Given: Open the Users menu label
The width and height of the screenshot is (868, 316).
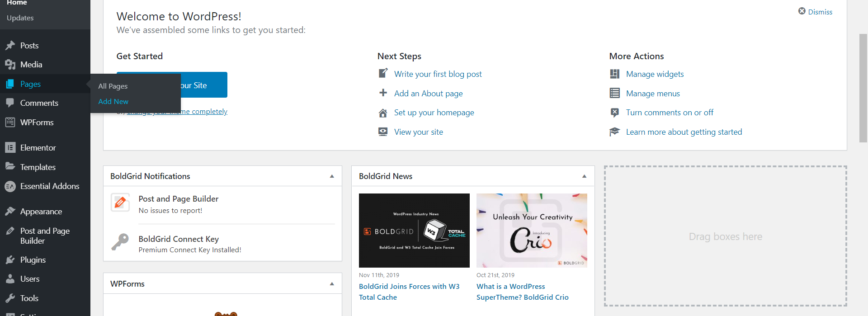Looking at the screenshot, I should click(x=30, y=279).
